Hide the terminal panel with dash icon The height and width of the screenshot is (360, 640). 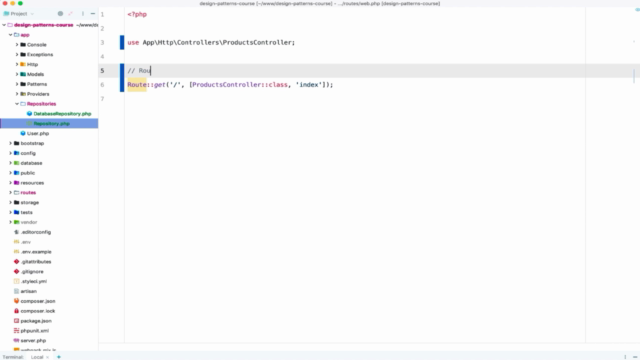(635, 357)
